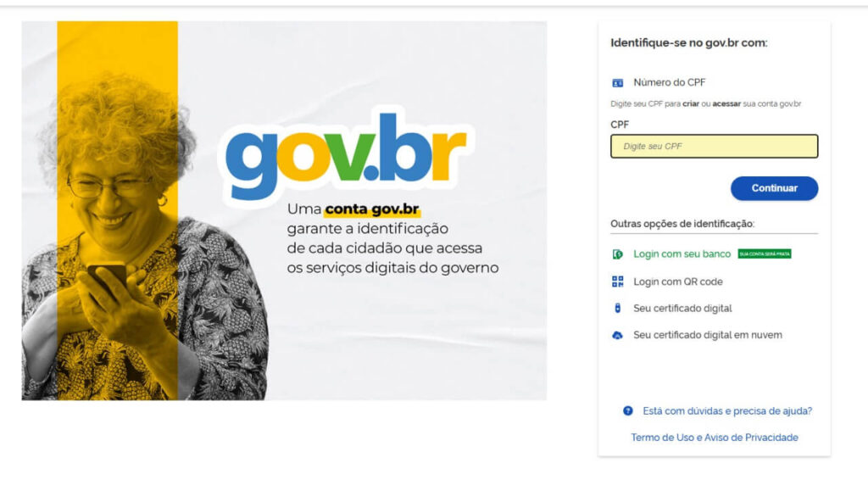Select 'Seu certificado digital' option
Viewport: 868px width, 485px height.
coord(682,309)
